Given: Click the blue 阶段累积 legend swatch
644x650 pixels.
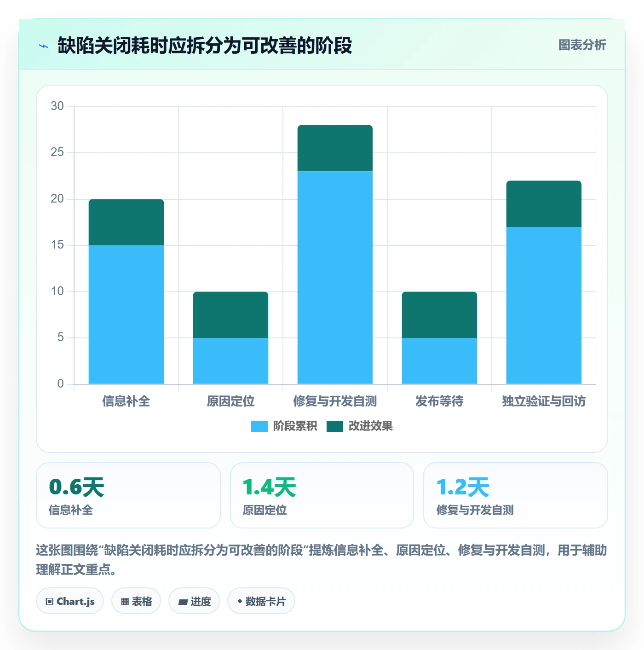Looking at the screenshot, I should 259,426.
